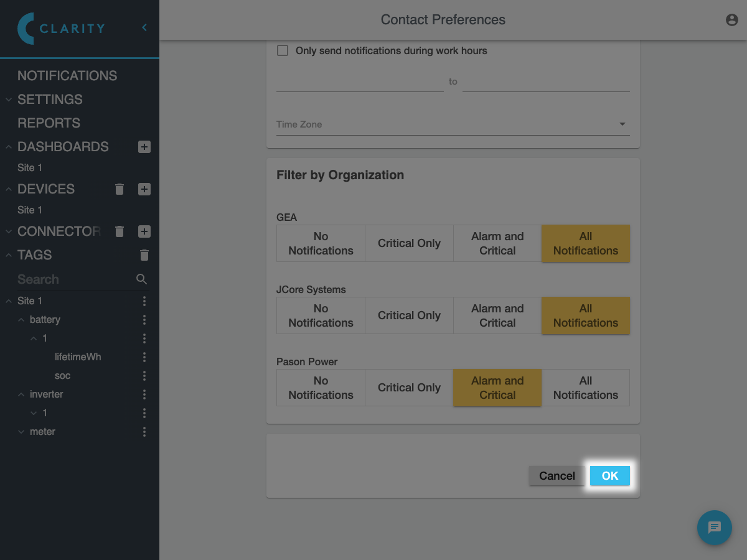This screenshot has height=560, width=747.
Task: Open the Notifications menu item
Action: [67, 76]
